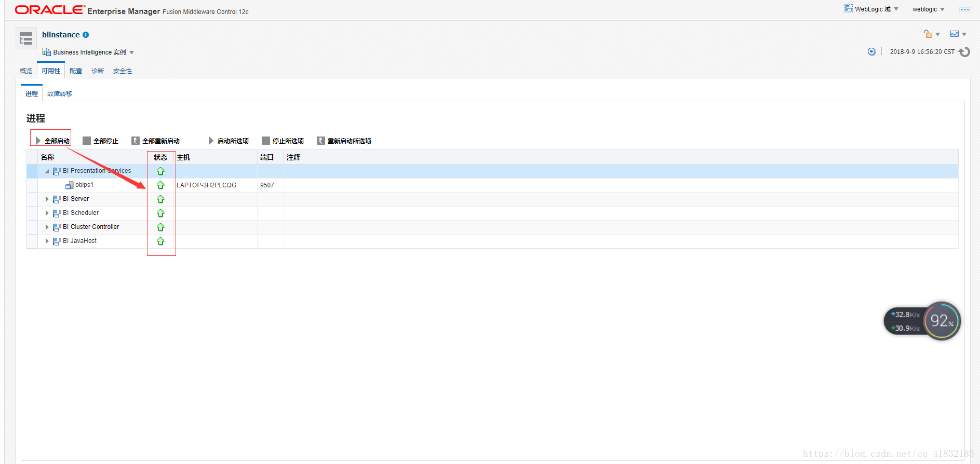
Task: Select the 故障转移 sub-tab
Action: point(60,94)
